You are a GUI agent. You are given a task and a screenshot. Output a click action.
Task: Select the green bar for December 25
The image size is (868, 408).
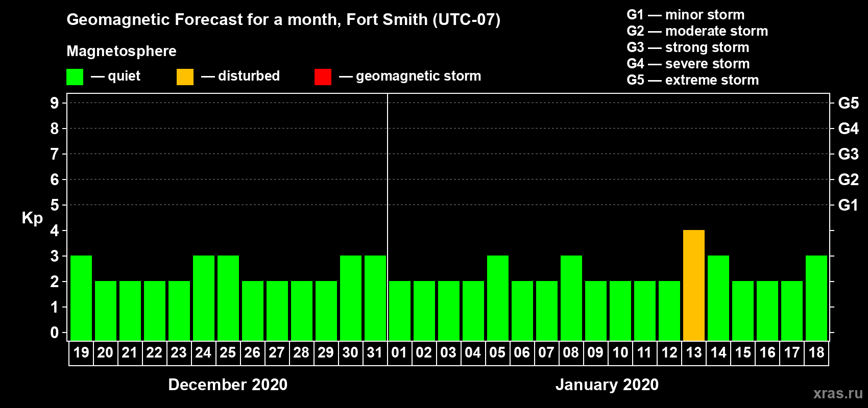click(x=228, y=298)
